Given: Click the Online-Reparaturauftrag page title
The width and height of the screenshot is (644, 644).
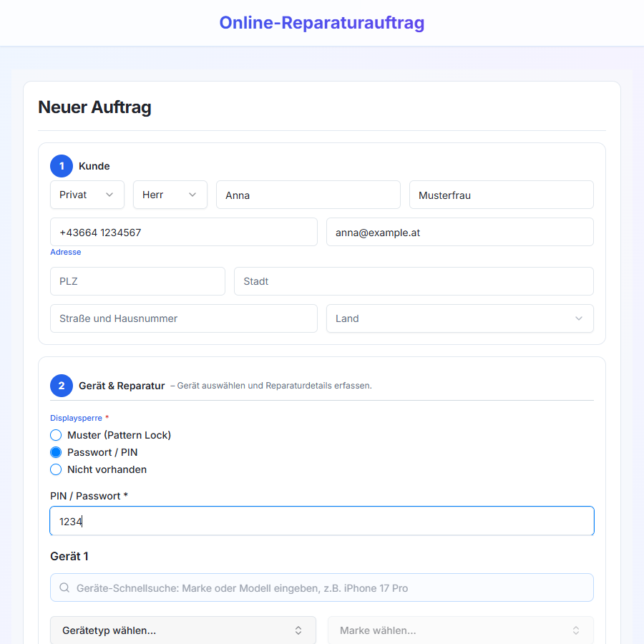Looking at the screenshot, I should (322, 23).
